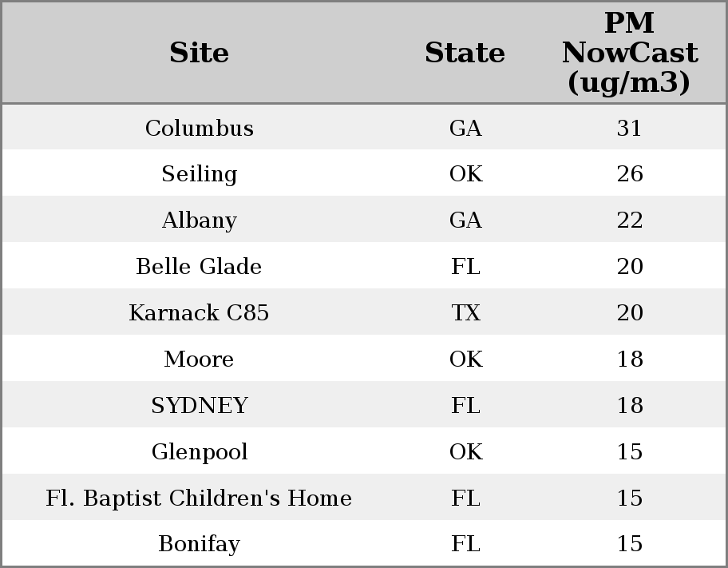Click the Site column header
The width and height of the screenshot is (728, 568).
click(199, 53)
